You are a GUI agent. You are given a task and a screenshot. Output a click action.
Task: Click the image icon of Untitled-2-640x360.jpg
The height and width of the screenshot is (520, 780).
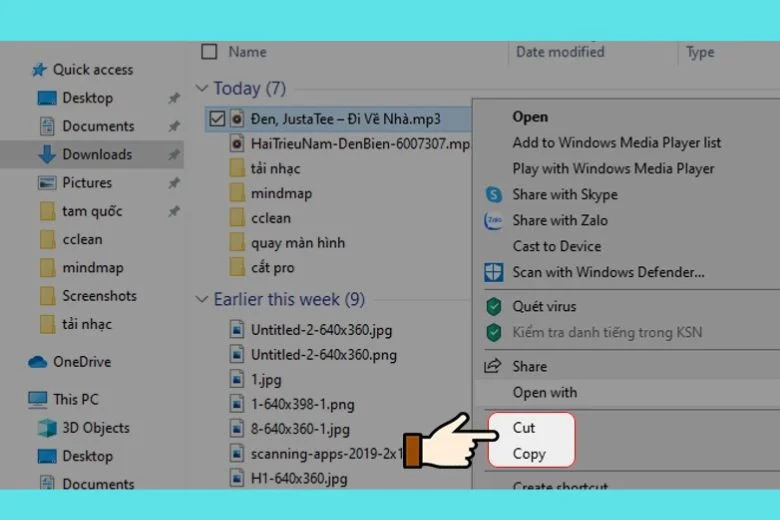237,330
